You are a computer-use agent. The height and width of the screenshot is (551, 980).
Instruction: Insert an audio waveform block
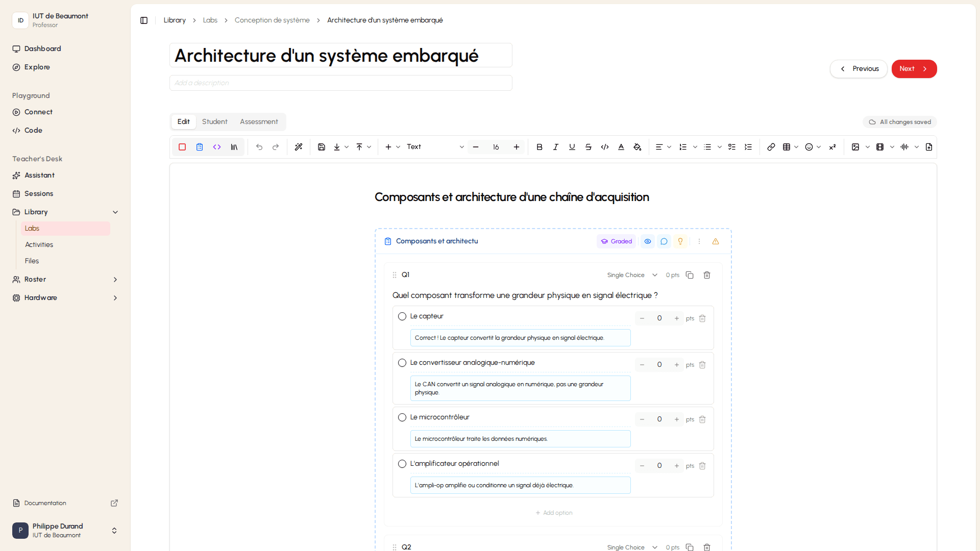904,147
